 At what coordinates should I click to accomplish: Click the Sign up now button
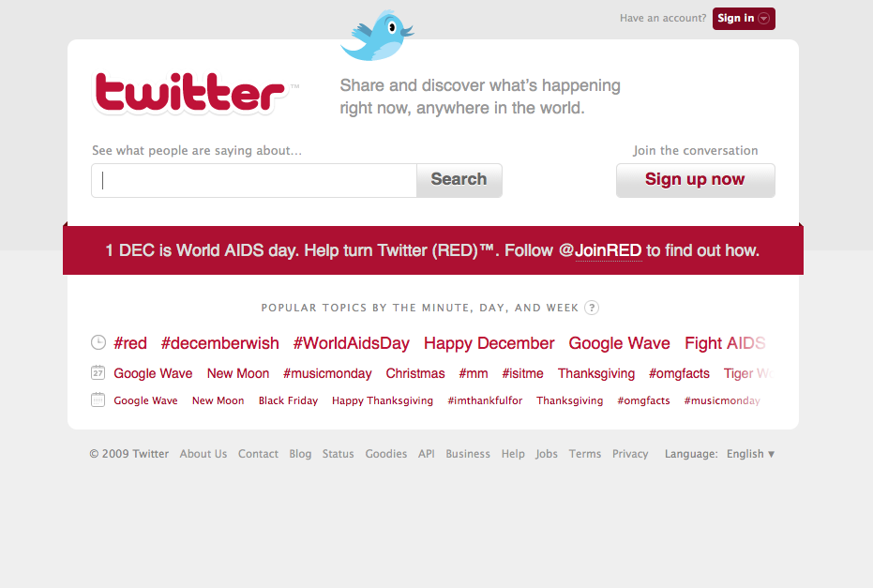coord(696,180)
